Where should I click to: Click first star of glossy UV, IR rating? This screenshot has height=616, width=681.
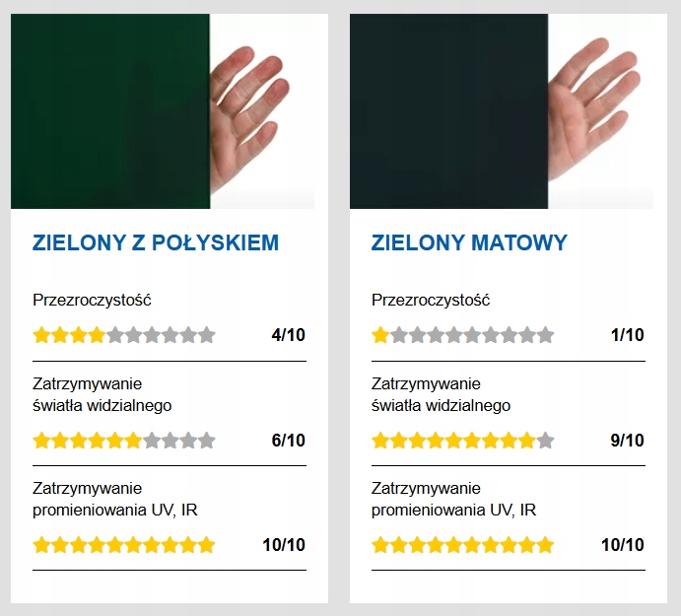(41, 545)
